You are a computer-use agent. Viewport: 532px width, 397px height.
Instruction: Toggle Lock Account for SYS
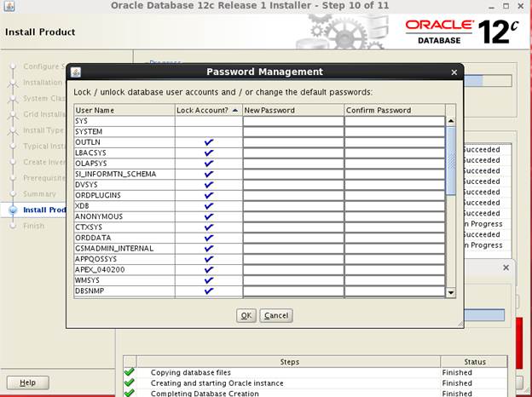209,121
